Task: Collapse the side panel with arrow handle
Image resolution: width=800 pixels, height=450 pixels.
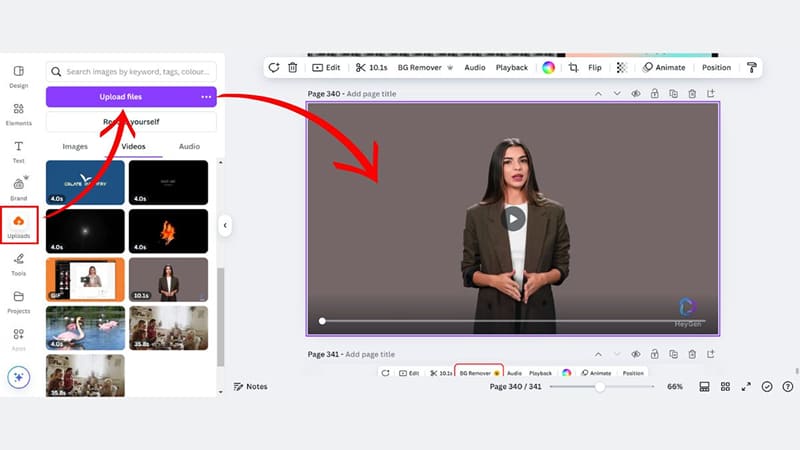Action: click(225, 226)
